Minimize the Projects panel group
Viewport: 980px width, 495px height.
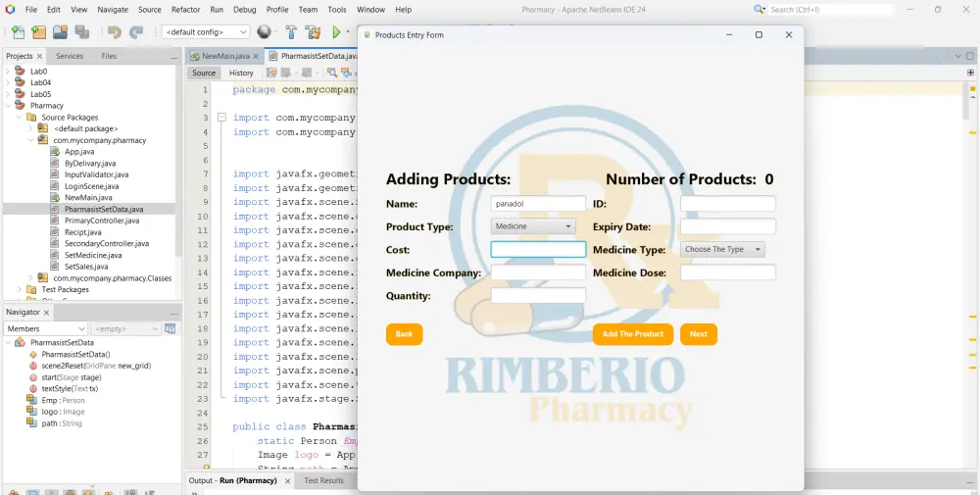point(173,58)
